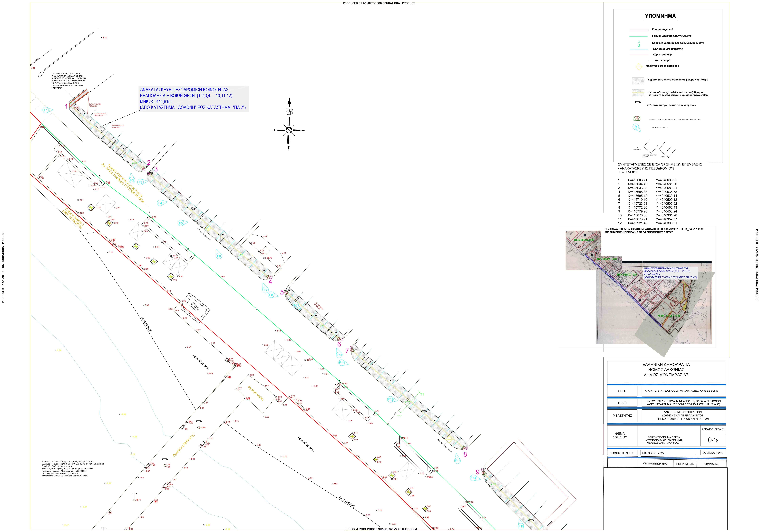
Task: Click the north arrow compass symbol
Action: tap(289, 125)
